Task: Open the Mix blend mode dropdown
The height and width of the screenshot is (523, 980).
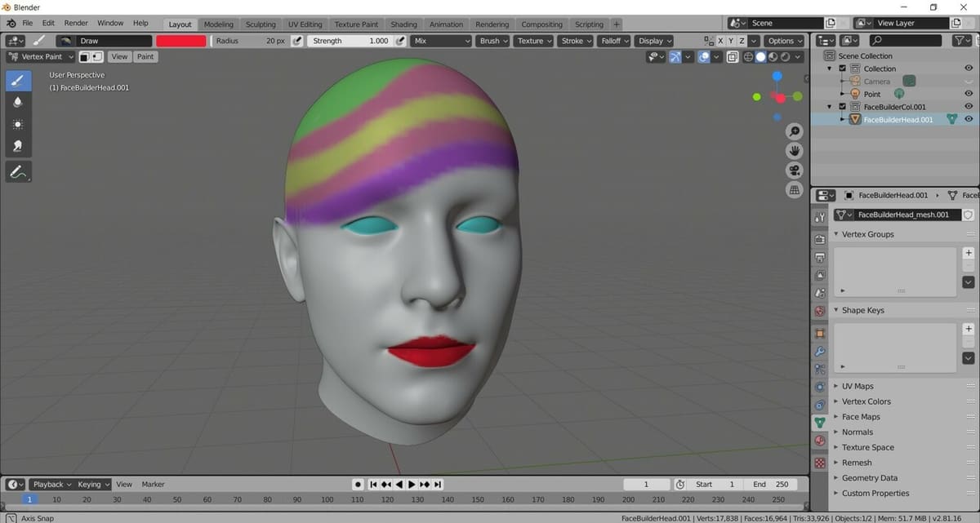Action: pos(442,41)
